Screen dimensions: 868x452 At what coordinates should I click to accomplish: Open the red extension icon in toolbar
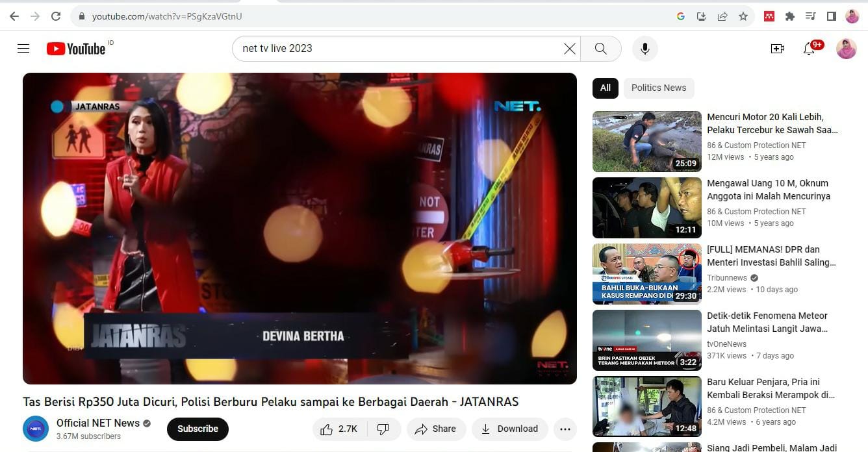(x=769, y=16)
